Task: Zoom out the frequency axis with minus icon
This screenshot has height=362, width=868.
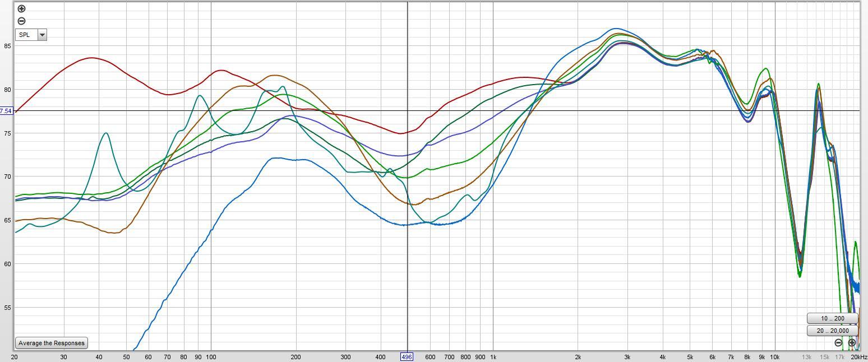Action: pos(838,342)
